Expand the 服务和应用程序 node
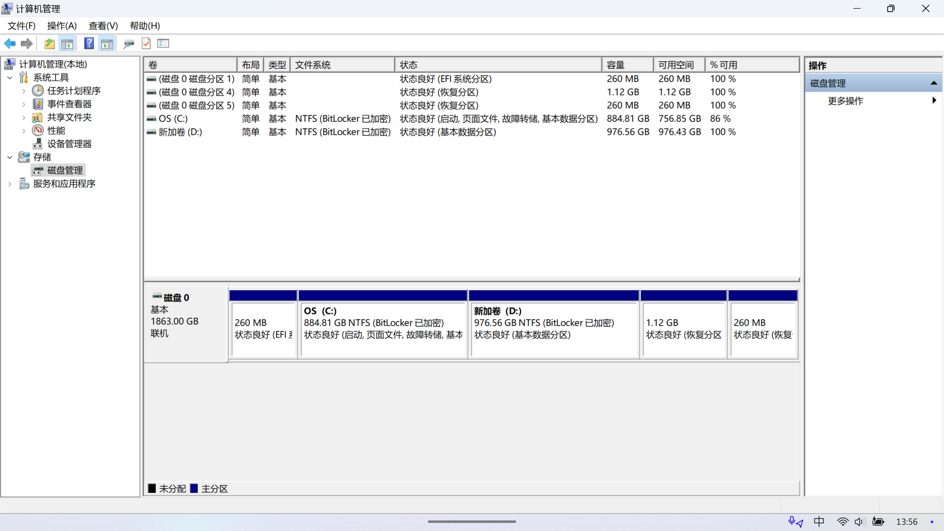The image size is (944, 531). click(10, 184)
